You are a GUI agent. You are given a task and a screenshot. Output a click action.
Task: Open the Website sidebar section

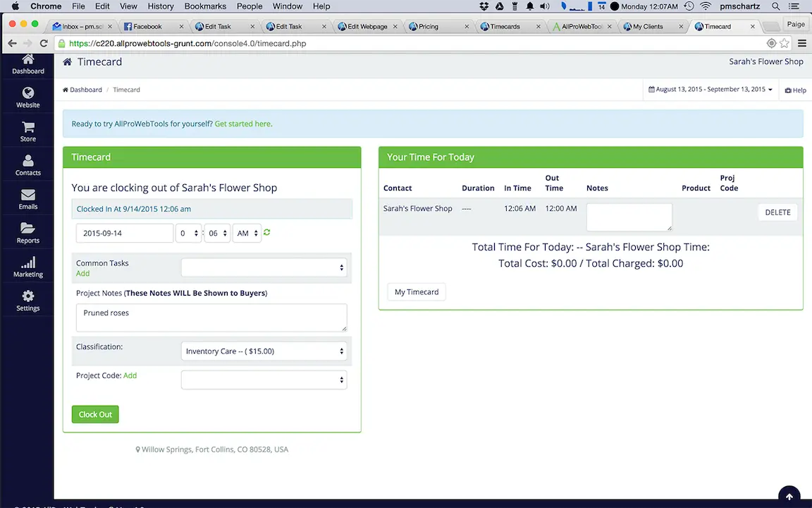click(28, 97)
